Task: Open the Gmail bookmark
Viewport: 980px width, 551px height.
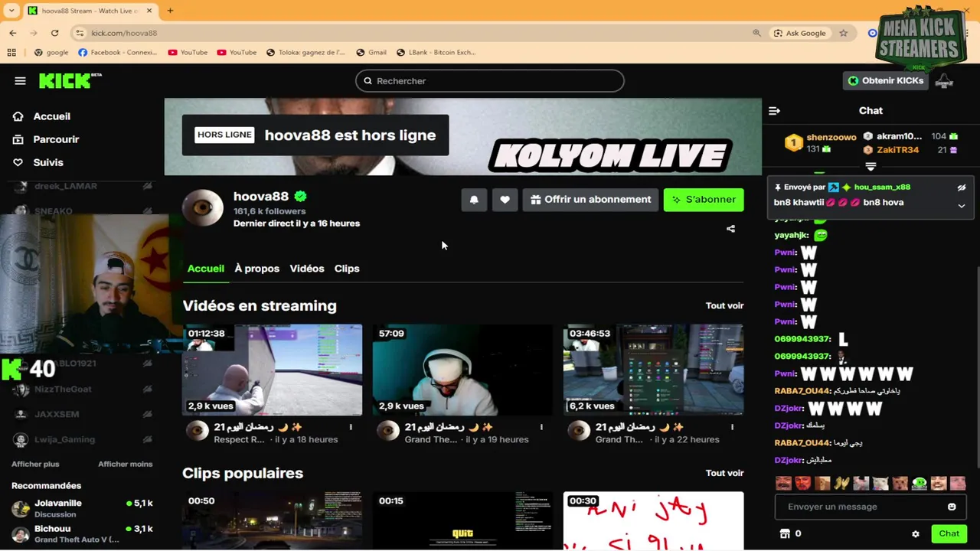Action: [371, 52]
